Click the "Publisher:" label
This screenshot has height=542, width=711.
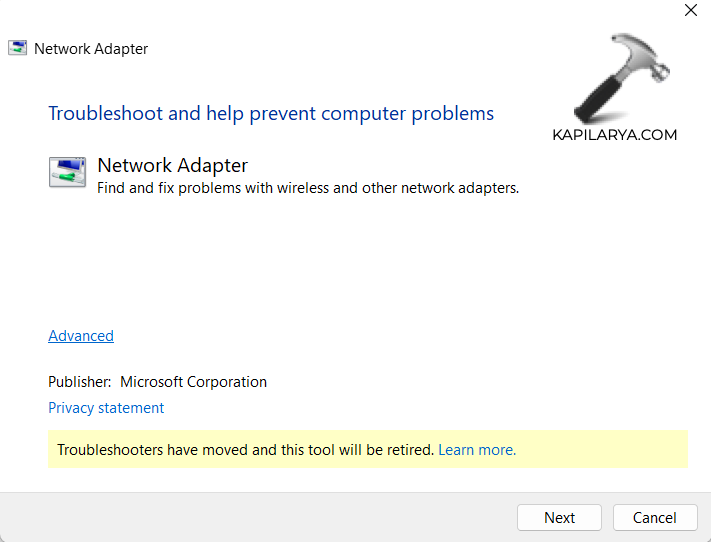click(80, 382)
